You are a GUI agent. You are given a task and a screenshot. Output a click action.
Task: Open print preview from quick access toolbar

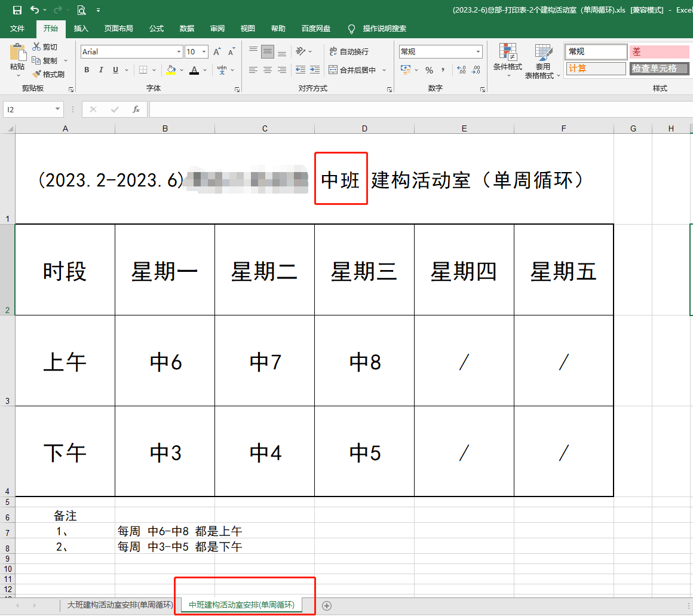pos(81,10)
